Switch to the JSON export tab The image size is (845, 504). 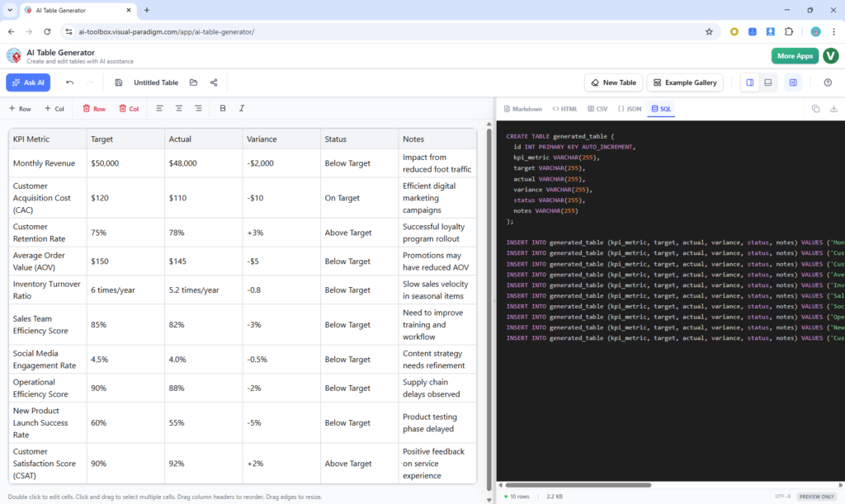634,108
